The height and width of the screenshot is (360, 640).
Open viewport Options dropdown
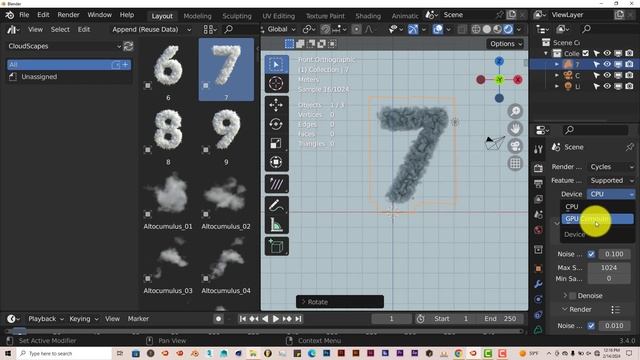tap(505, 44)
